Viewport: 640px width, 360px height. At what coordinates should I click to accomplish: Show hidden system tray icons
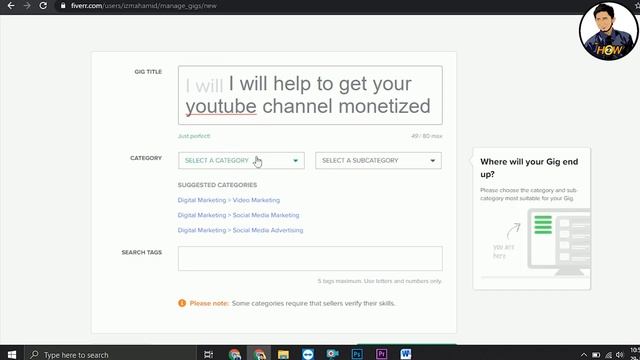(x=584, y=355)
